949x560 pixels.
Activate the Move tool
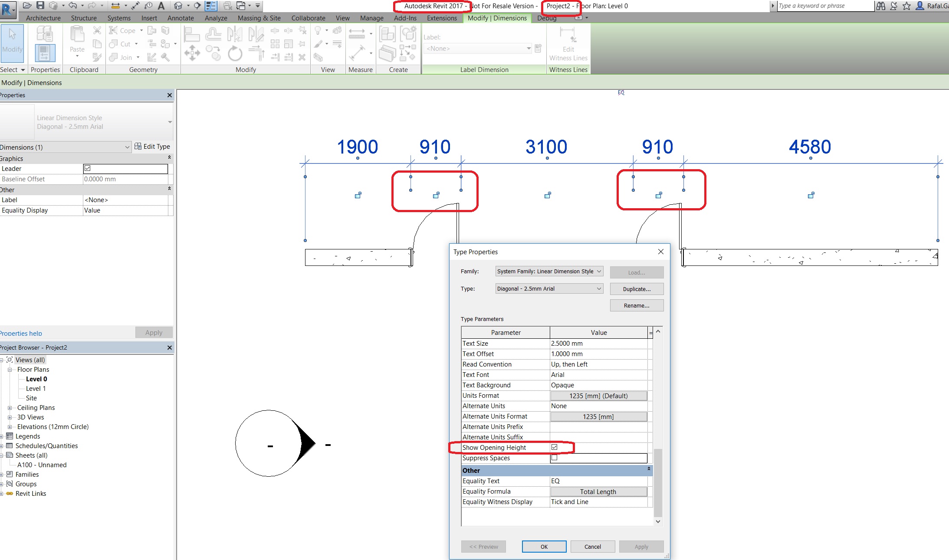click(191, 53)
